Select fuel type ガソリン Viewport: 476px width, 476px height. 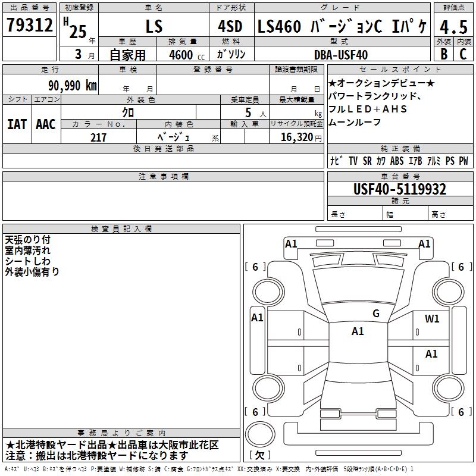tap(231, 54)
